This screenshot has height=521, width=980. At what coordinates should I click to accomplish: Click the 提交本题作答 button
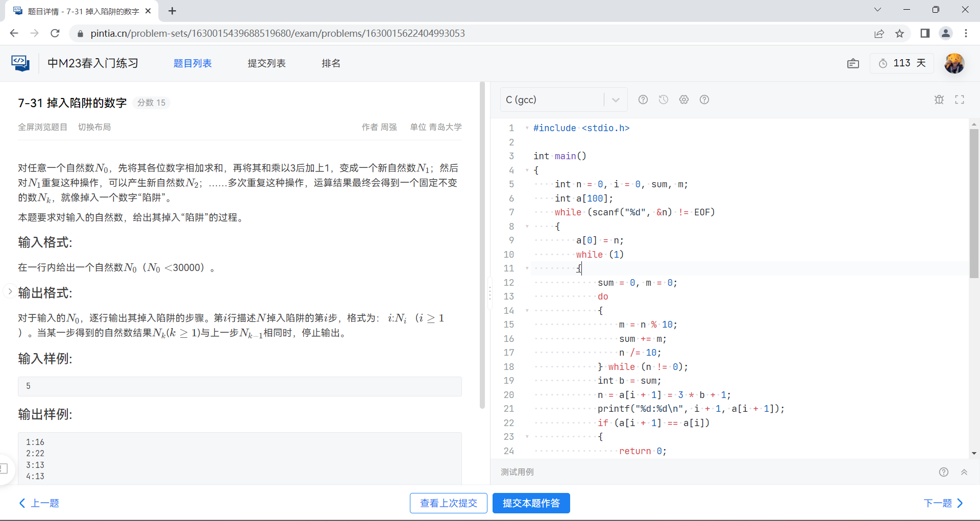[531, 503]
